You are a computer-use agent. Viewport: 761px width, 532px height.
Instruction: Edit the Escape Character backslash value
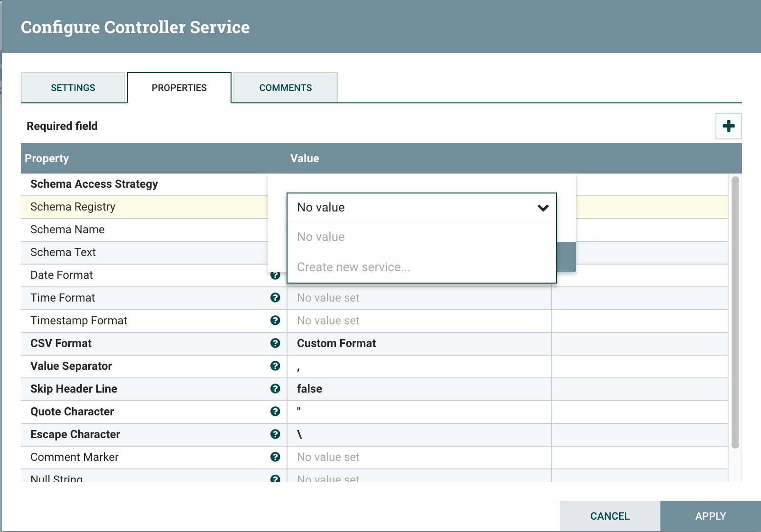pos(419,434)
